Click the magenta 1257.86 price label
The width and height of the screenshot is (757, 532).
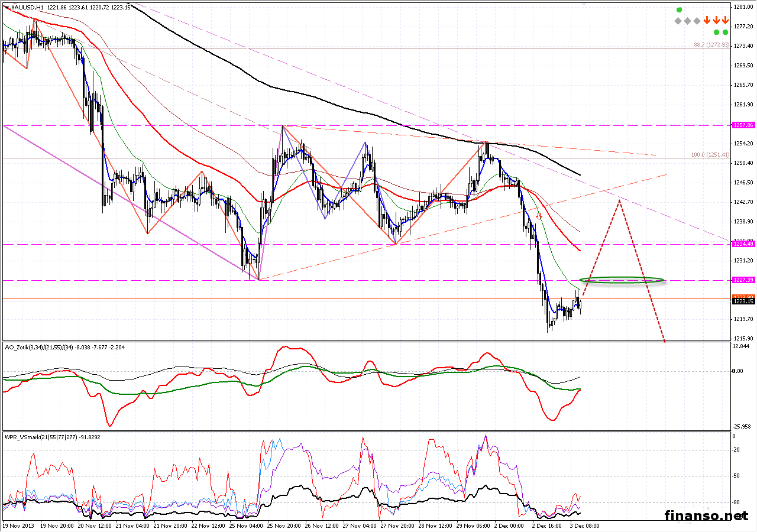point(743,125)
